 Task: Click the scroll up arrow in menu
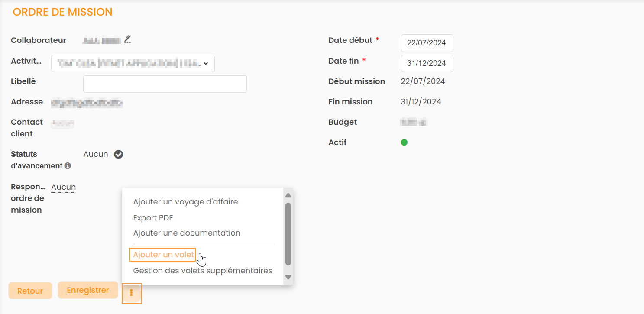[x=288, y=195]
